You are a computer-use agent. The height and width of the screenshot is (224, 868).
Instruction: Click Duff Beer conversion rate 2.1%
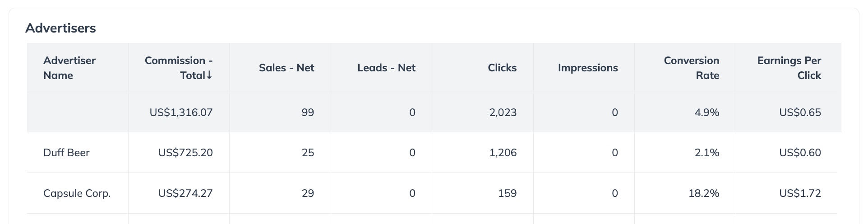tap(706, 153)
